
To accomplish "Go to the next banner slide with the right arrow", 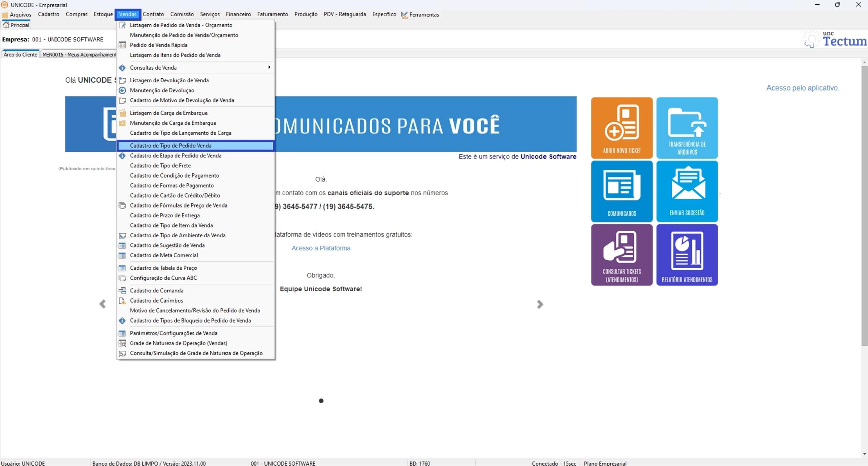I will [x=540, y=304].
